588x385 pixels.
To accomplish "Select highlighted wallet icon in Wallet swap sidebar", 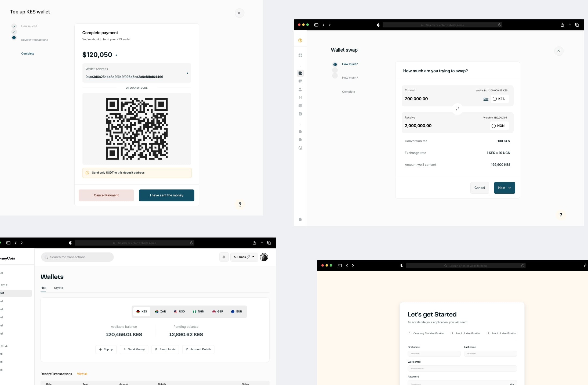I will click(300, 73).
